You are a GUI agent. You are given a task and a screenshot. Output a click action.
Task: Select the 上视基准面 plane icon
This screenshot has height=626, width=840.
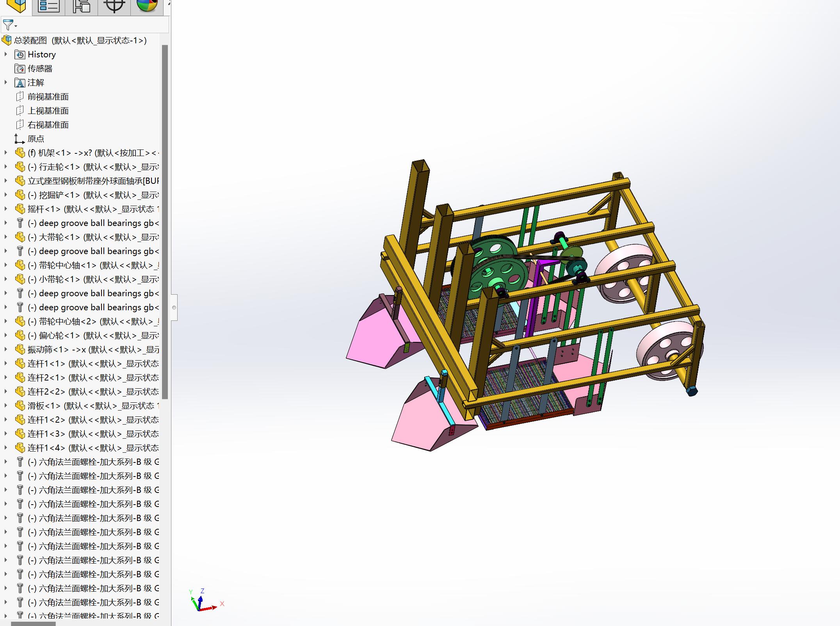pyautogui.click(x=20, y=111)
